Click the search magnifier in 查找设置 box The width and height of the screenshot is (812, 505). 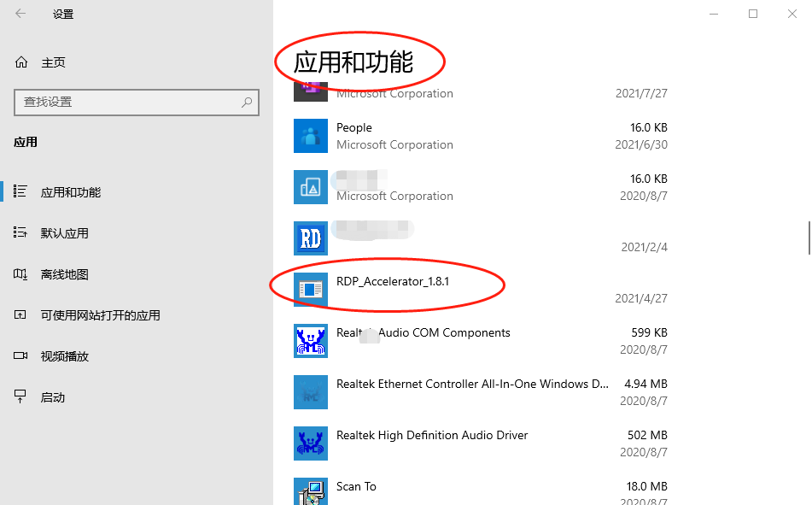(247, 103)
